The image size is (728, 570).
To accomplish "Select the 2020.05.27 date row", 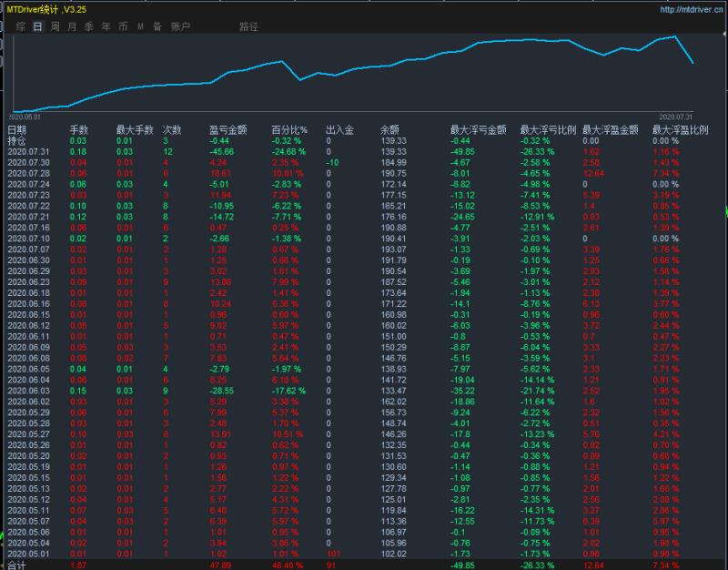I will (x=28, y=434).
